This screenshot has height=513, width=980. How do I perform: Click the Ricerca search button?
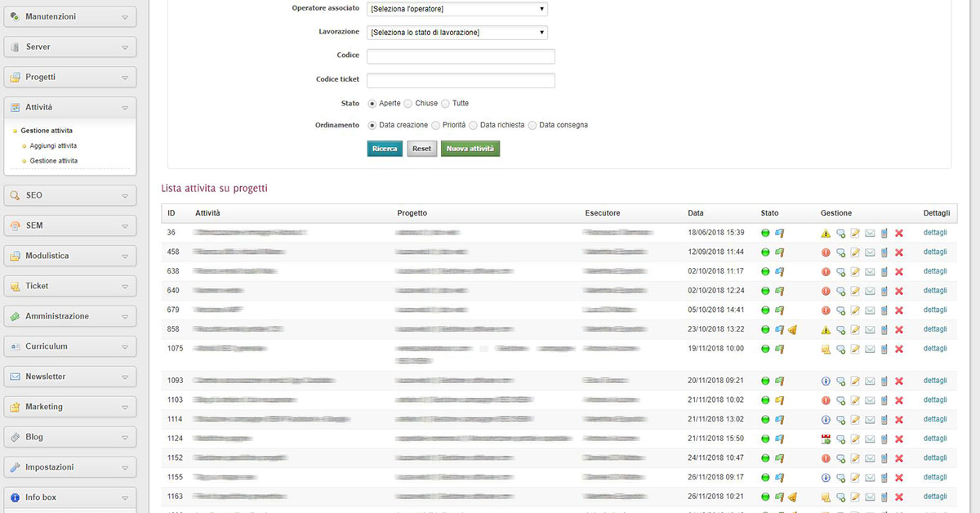[x=385, y=149]
